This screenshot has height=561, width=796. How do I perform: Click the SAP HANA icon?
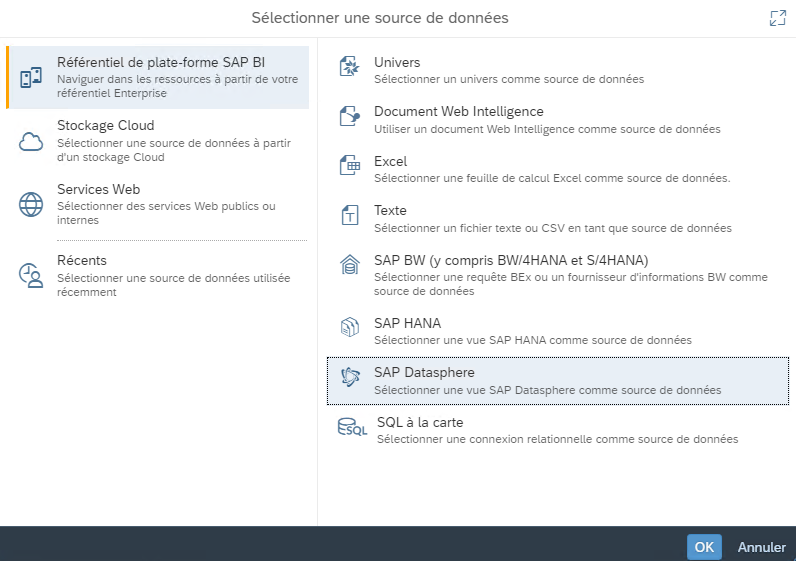pos(350,329)
